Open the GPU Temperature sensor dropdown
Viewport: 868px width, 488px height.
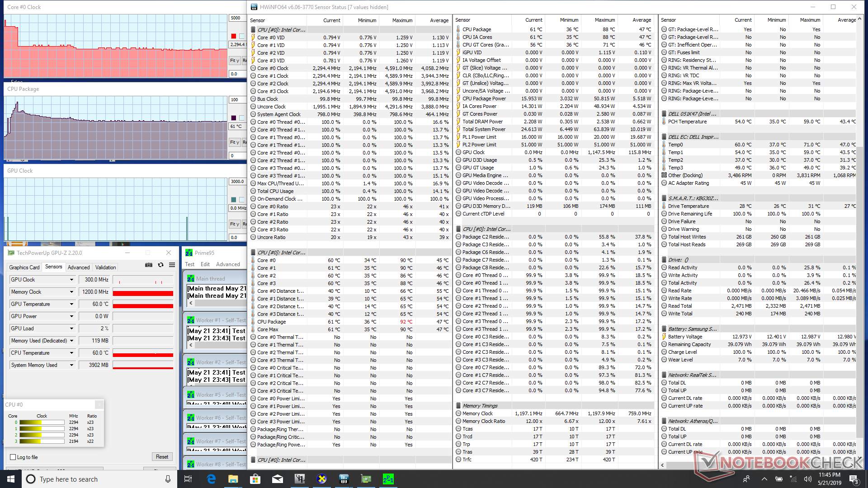71,304
